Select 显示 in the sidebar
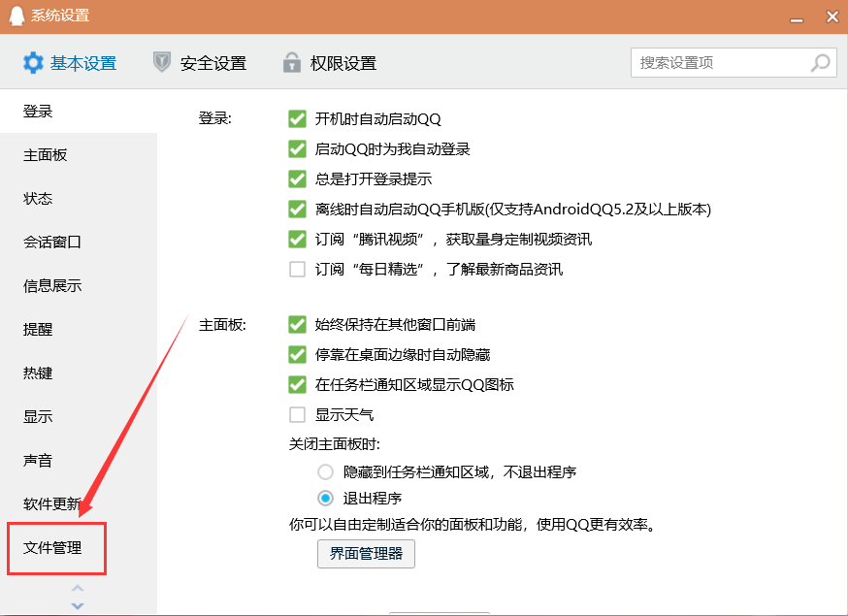 pos(79,416)
